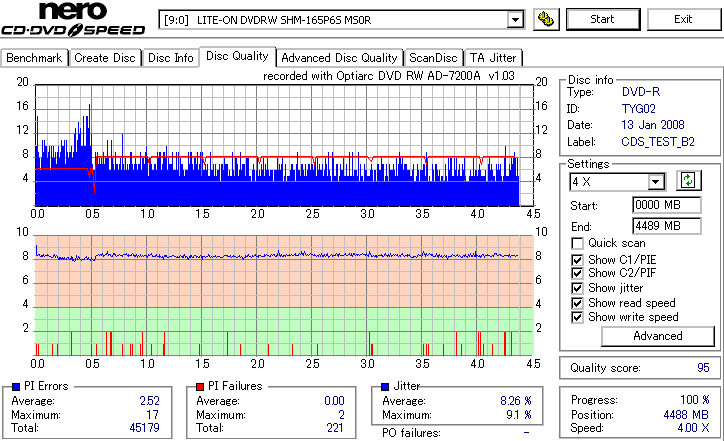Screen dimensions: 724x441
Task: Click the Jitter maximum 9.1 %
Action: 519,415
